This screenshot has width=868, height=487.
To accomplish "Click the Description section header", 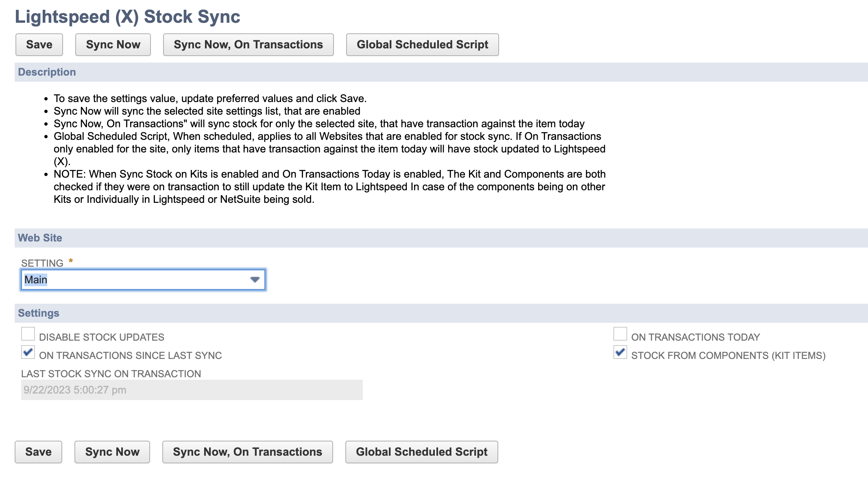I will click(441, 72).
